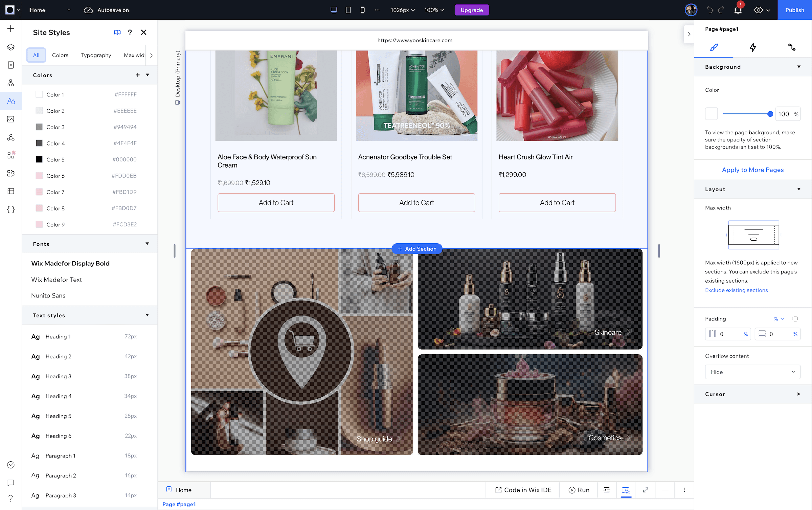Click the Publish button
This screenshot has height=510, width=812.
click(x=795, y=10)
